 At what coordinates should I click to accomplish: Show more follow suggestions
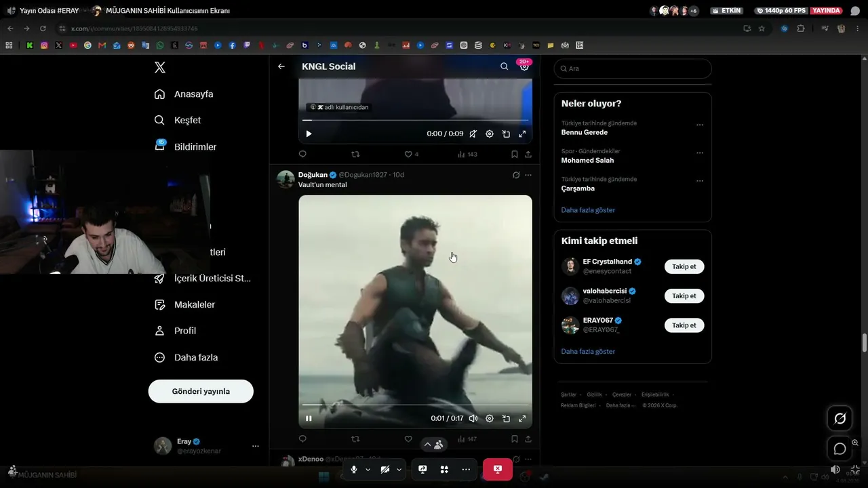[588, 352]
